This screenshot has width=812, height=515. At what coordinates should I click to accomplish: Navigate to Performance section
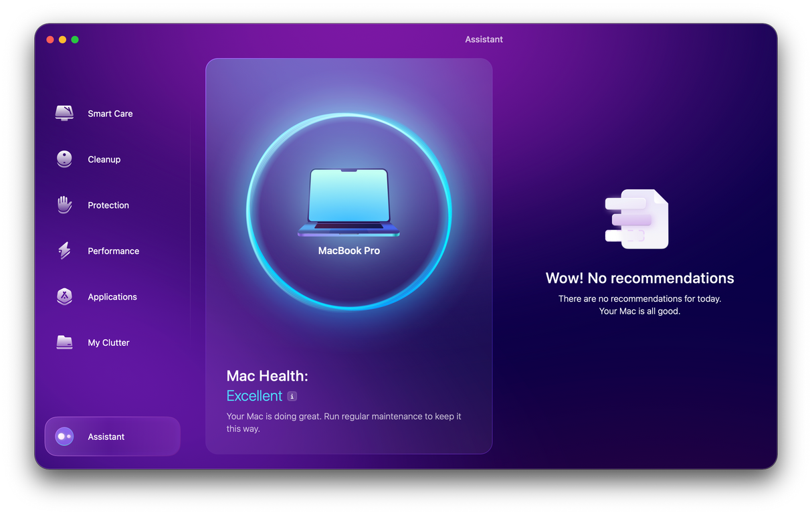tap(114, 251)
